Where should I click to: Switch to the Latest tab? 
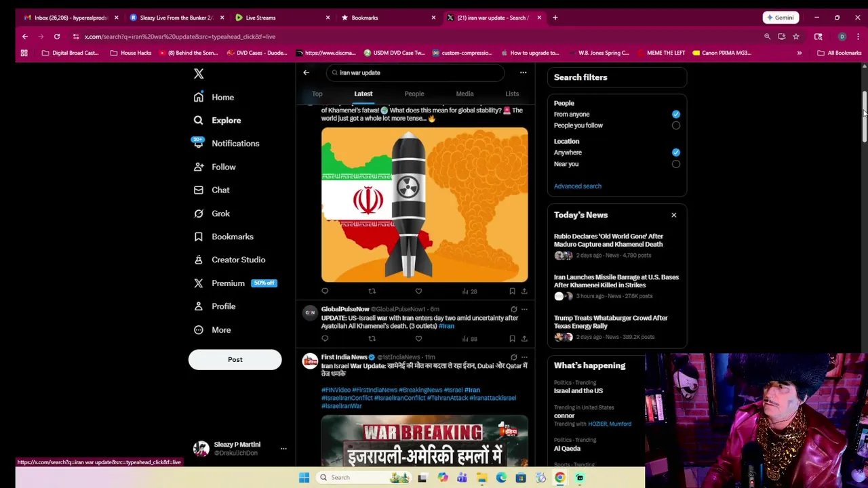pos(363,94)
